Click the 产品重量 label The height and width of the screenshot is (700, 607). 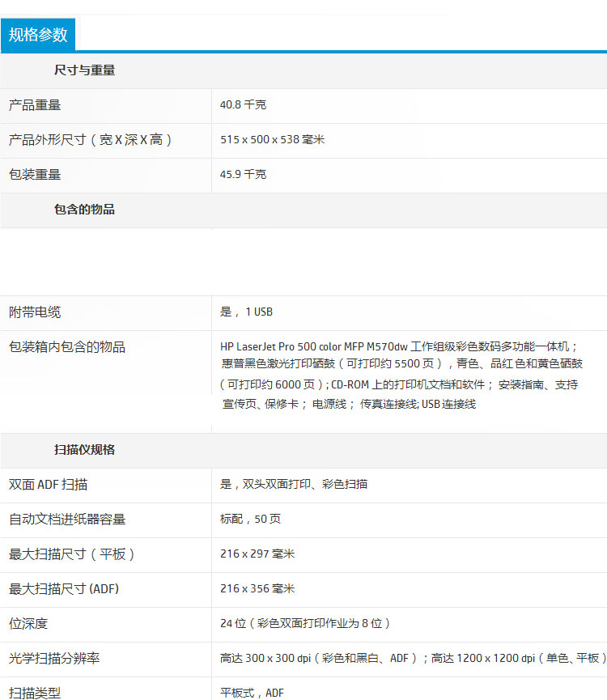click(35, 105)
